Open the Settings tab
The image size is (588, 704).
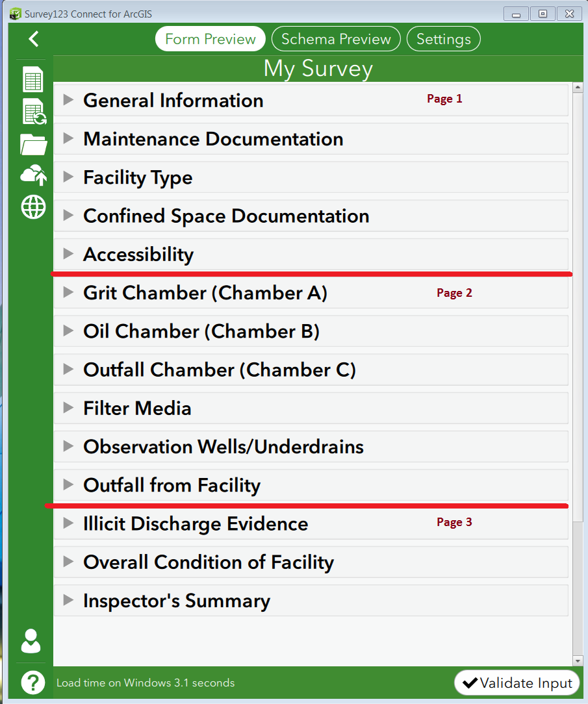(443, 39)
